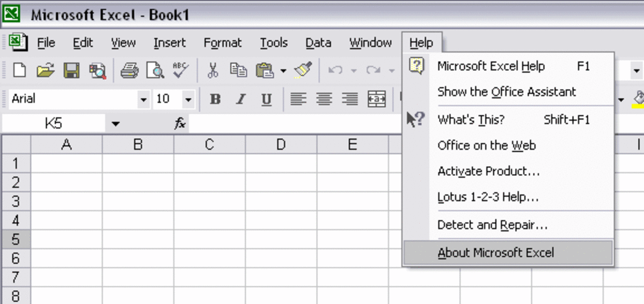644x304 pixels.
Task: Align text left
Action: [x=298, y=99]
